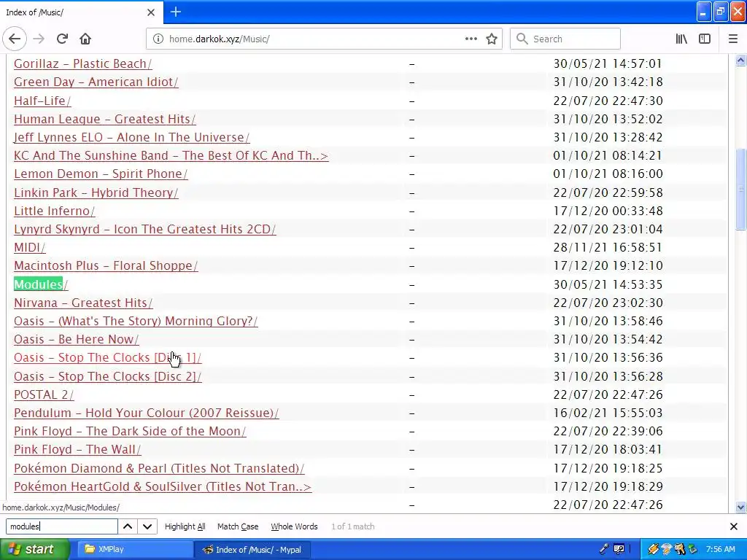Open Jeff Lynnes ELO – Alone In The Universe
The height and width of the screenshot is (560, 747).
coord(132,137)
